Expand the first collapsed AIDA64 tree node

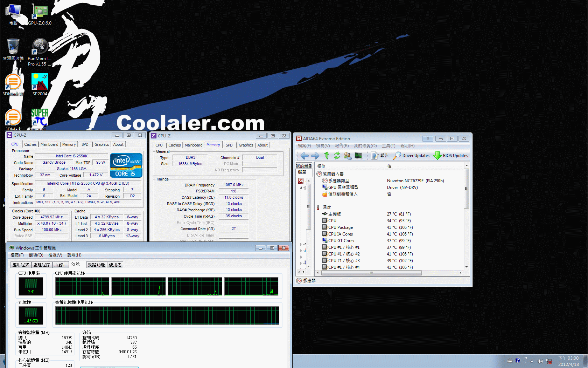pyautogui.click(x=301, y=244)
